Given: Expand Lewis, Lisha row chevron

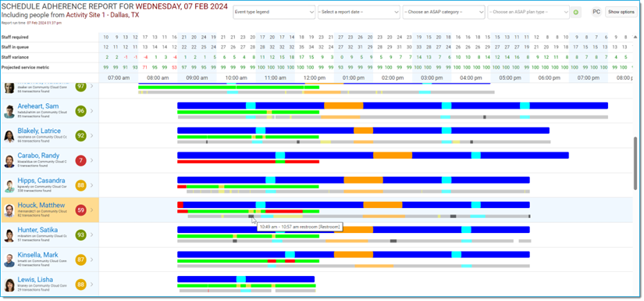Looking at the screenshot, I should click(x=91, y=285).
